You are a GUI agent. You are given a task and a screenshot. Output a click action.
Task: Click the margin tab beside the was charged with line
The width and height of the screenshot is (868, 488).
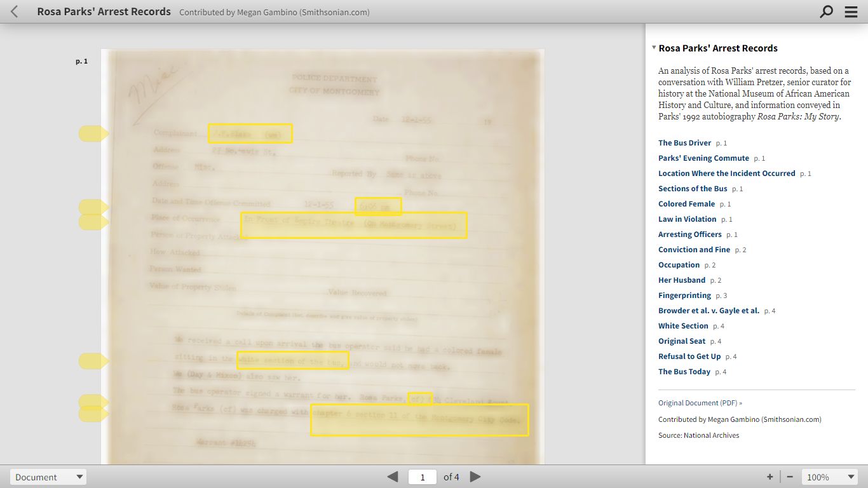click(x=93, y=414)
